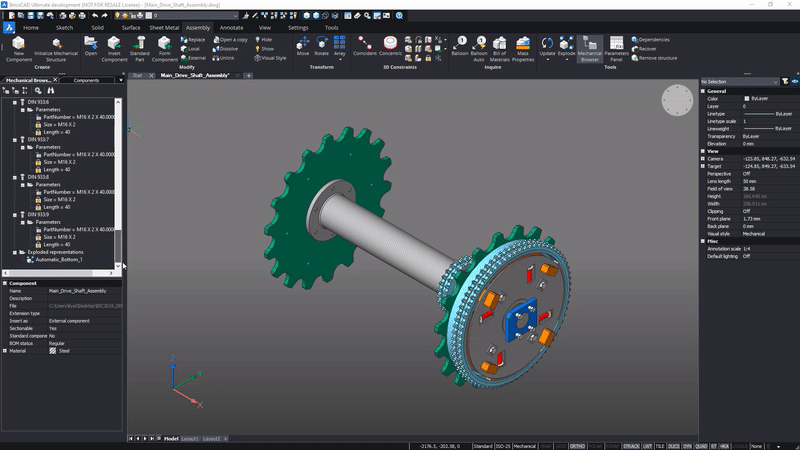The width and height of the screenshot is (800, 450).
Task: Switch to the Layout1 tab
Action: pyautogui.click(x=190, y=439)
